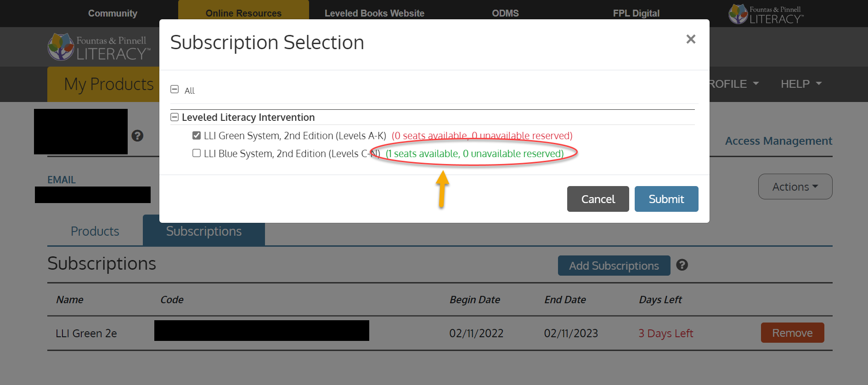
Task: Cancel the Subscription Selection dialog
Action: pyautogui.click(x=598, y=199)
